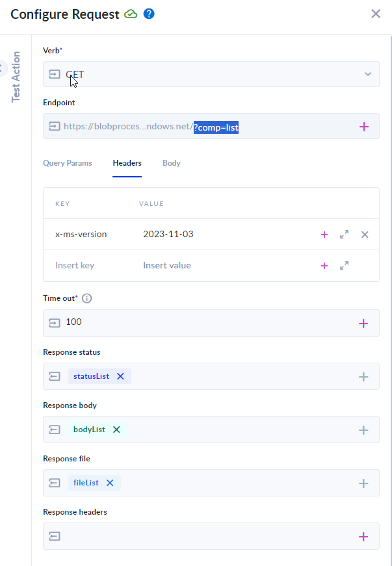Expand the Insert value row editor

click(x=344, y=265)
